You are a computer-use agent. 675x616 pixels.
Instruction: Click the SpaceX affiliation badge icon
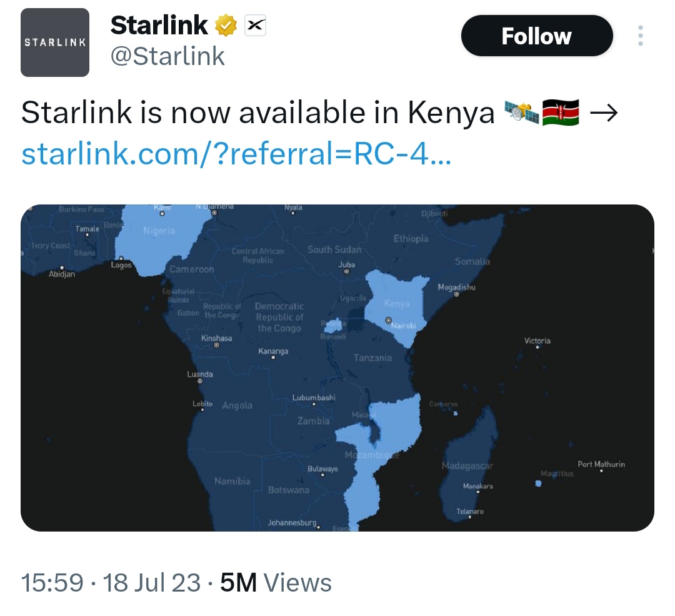[x=254, y=26]
